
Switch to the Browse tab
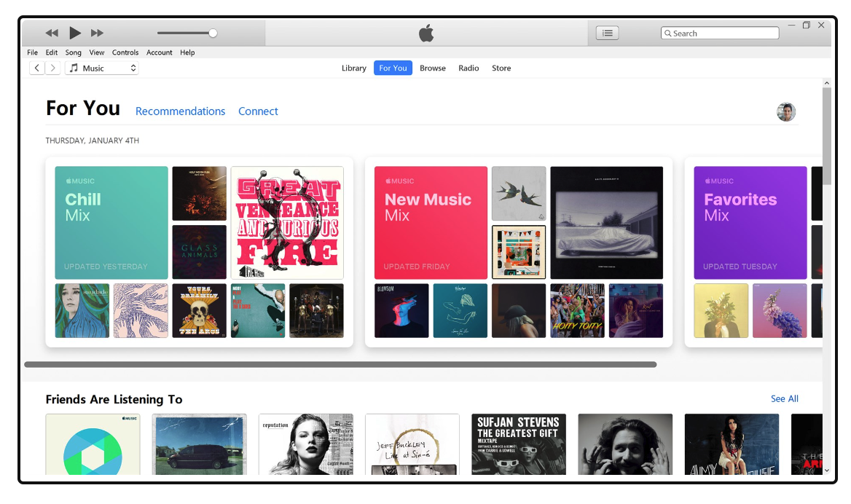tap(433, 68)
